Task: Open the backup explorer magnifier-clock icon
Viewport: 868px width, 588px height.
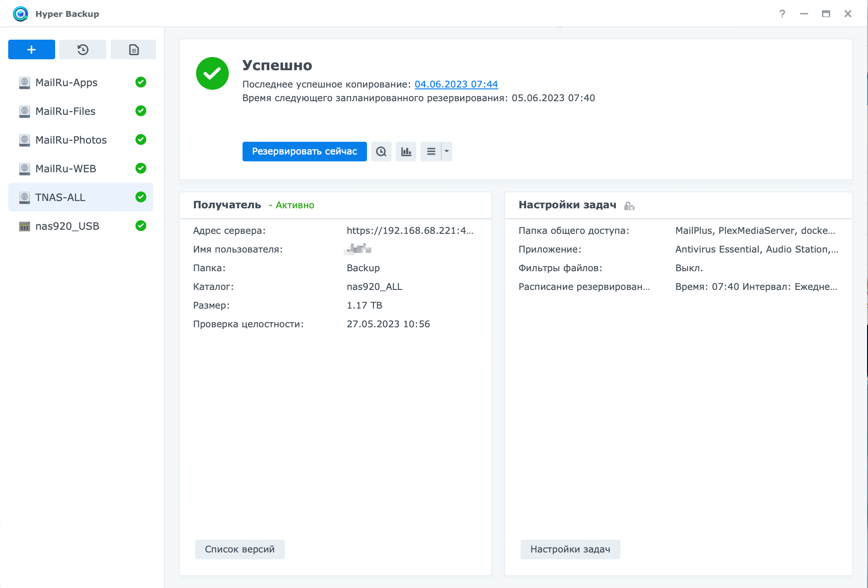Action: pos(381,151)
